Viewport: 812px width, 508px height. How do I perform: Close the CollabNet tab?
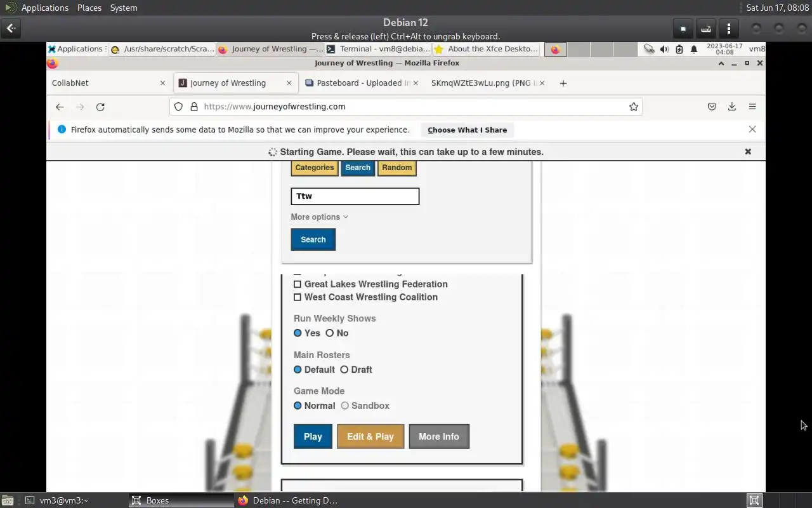(x=162, y=83)
